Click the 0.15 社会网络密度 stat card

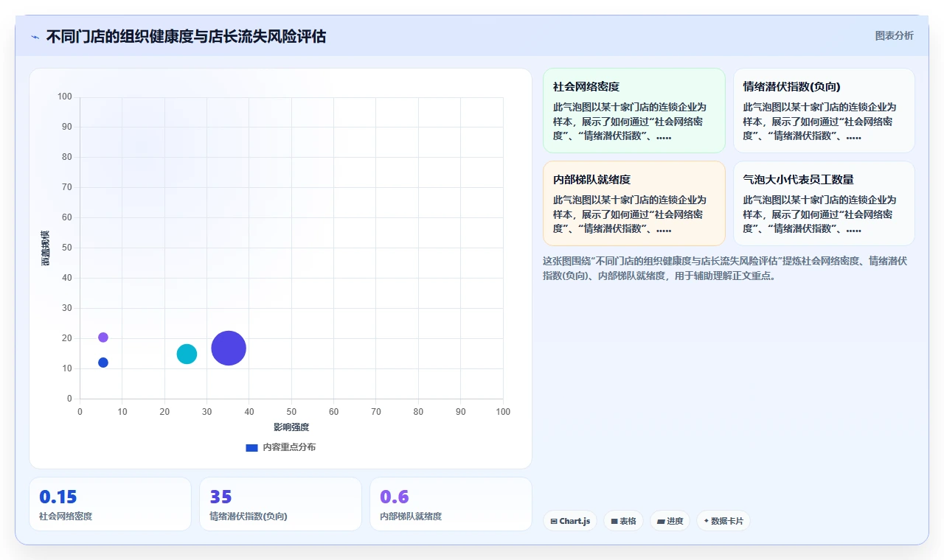(110, 504)
